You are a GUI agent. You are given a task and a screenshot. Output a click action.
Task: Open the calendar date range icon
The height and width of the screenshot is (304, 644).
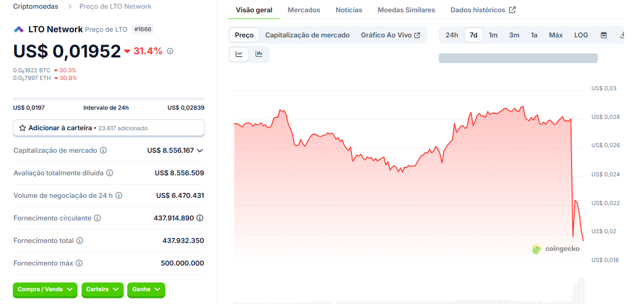tap(603, 35)
